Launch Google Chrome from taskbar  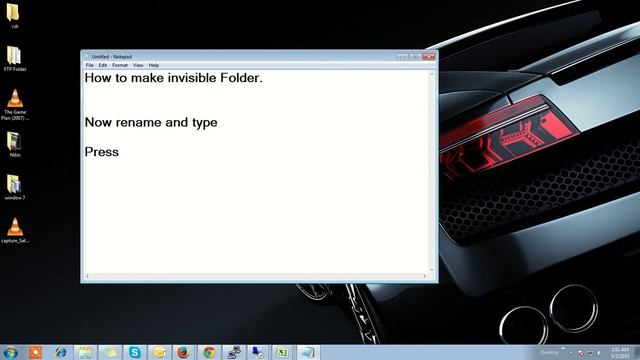(209, 352)
